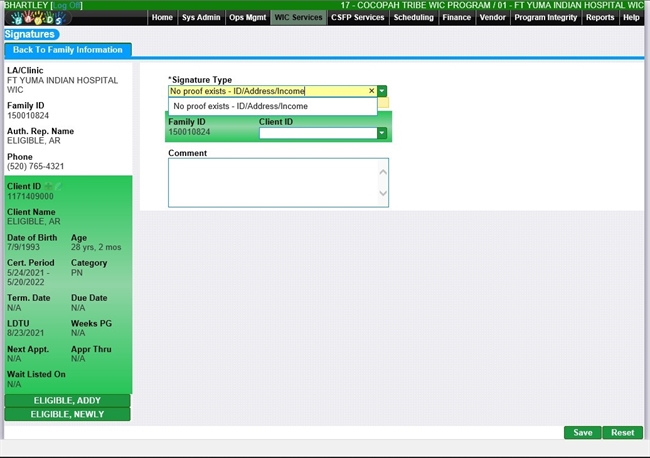Open the CSFP Services menu
Viewport: 650px width, 458px height.
click(357, 18)
